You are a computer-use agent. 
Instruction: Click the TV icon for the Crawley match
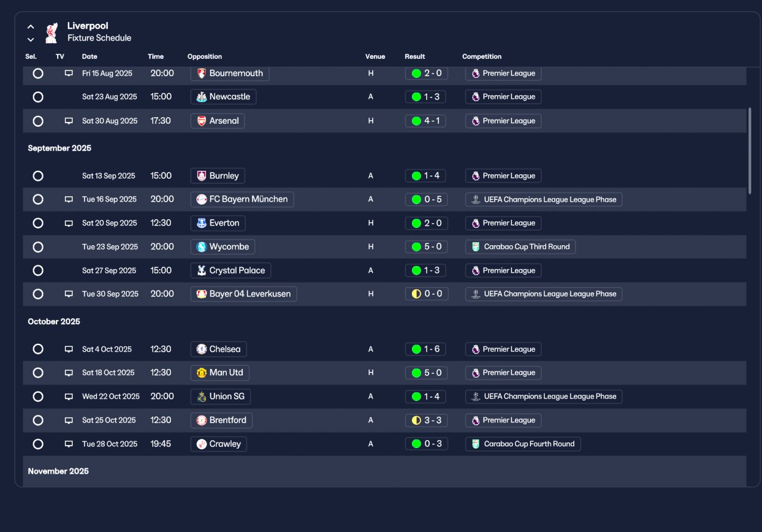click(x=68, y=444)
